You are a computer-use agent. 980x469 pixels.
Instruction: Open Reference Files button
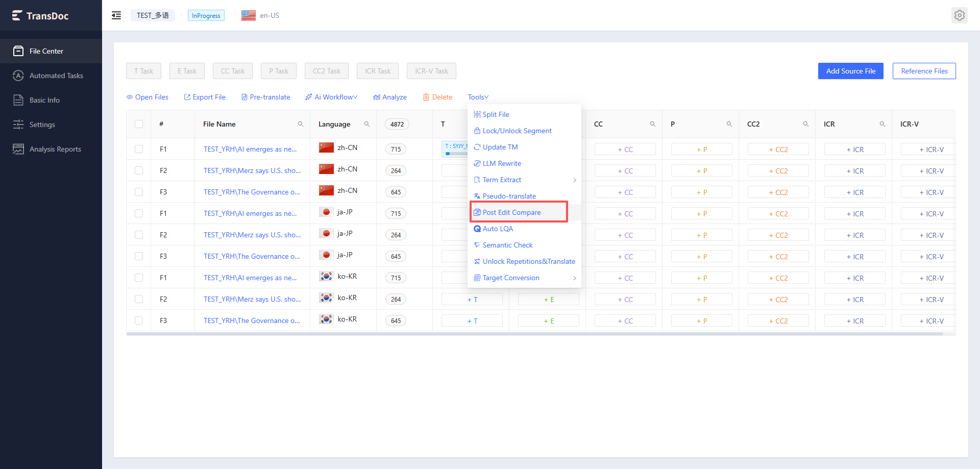(924, 71)
